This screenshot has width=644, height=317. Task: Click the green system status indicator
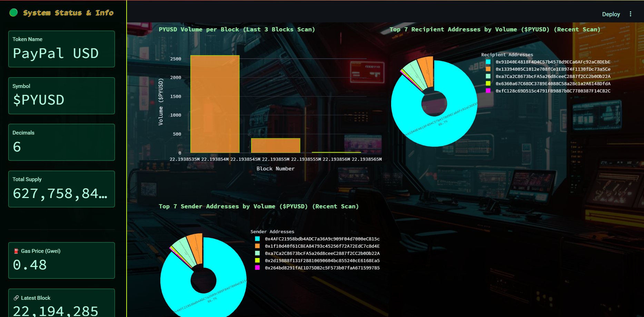pos(13,13)
